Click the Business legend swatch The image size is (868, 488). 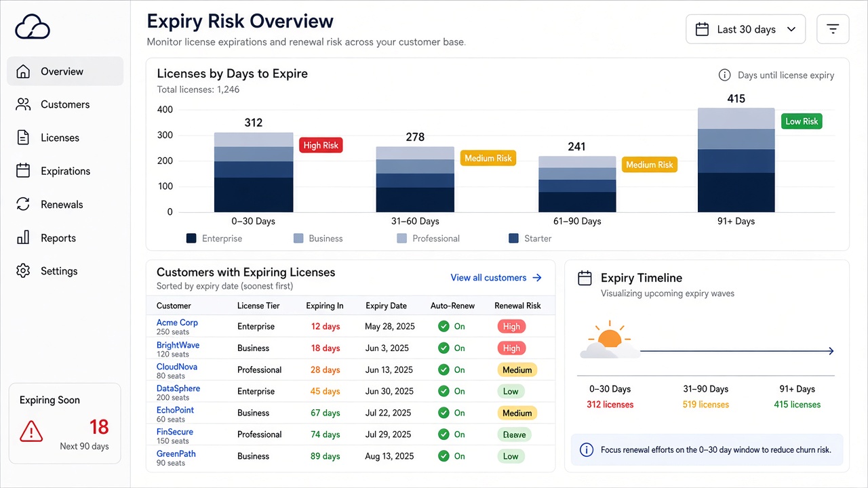tap(298, 239)
